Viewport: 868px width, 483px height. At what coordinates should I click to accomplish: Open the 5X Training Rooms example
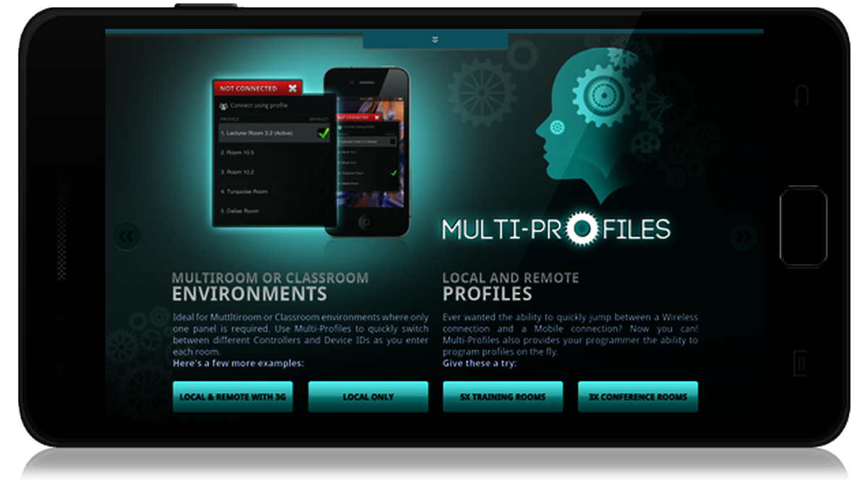click(503, 397)
